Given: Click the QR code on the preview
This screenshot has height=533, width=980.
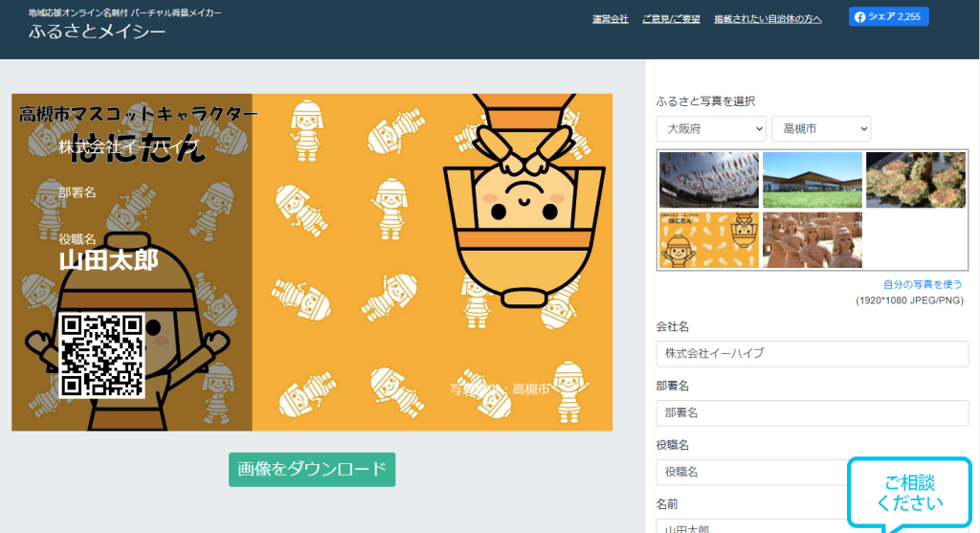Looking at the screenshot, I should coord(101,354).
